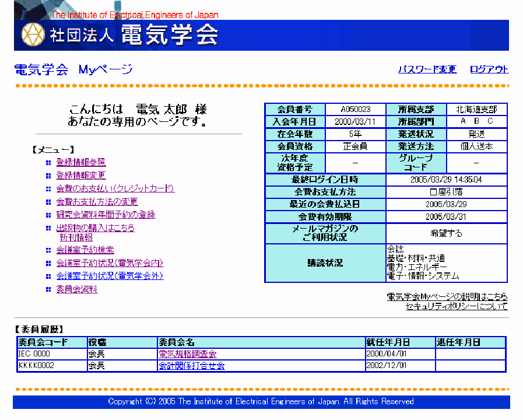This screenshot has height=420, width=523.
Task: Open 会費お支払方法の変更 link
Action: click(97, 202)
